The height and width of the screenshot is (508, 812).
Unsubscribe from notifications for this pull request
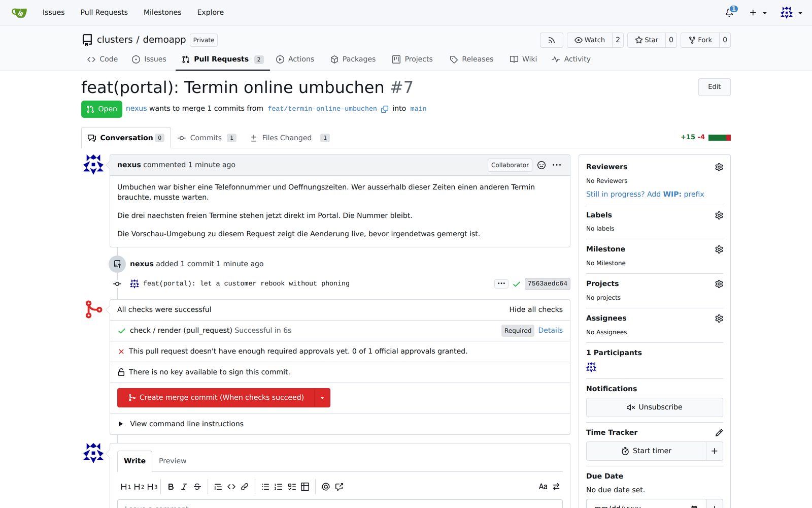click(654, 407)
